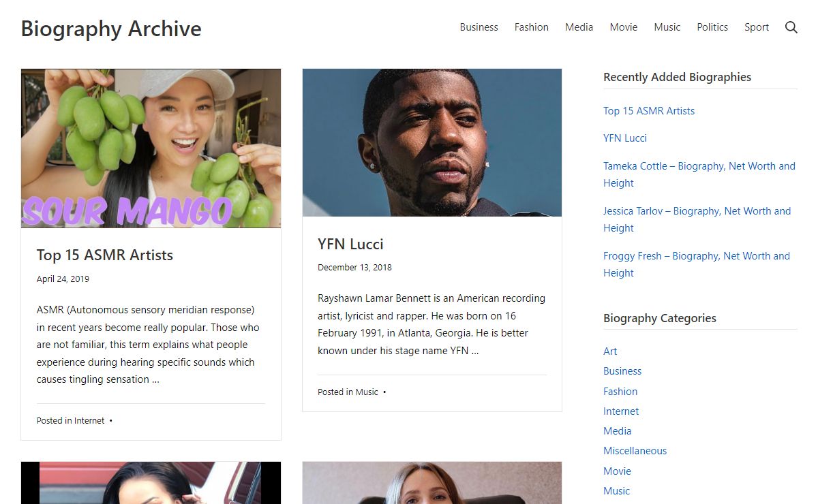This screenshot has height=504, width=818.
Task: Open the Internet category under ASMR post
Action: click(x=89, y=421)
